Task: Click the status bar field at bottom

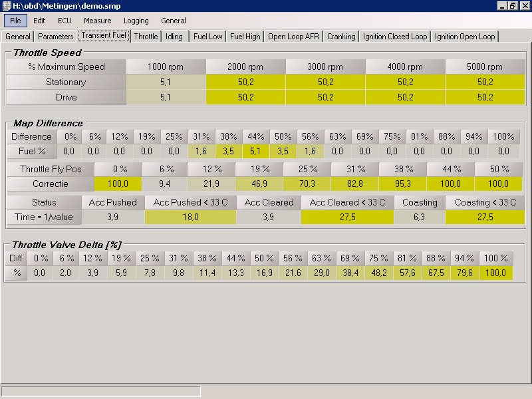Action: (101, 392)
